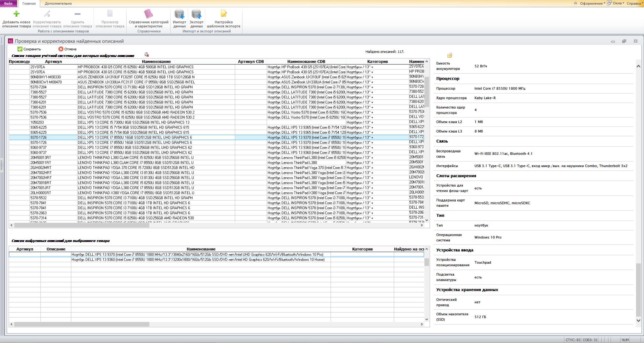Click the up arrow of the characteristics panel scrollbar
This screenshot has height=343, width=644.
pyautogui.click(x=638, y=66)
